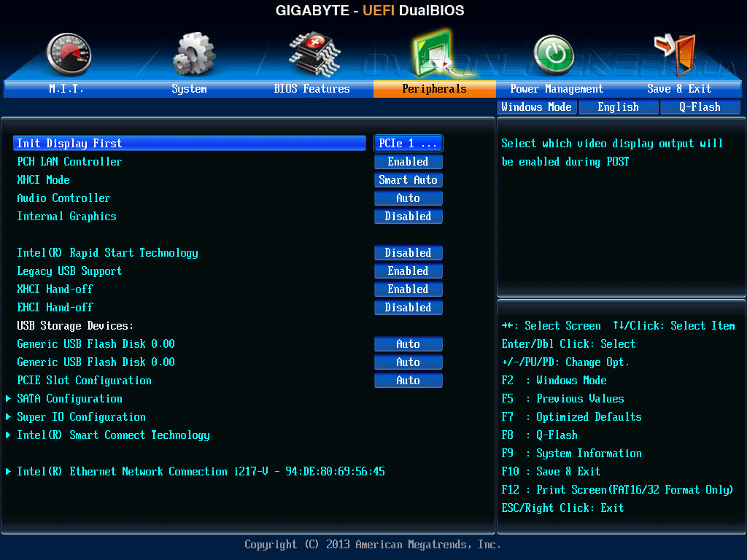Open SATA Configuration menu entry text

point(69,399)
